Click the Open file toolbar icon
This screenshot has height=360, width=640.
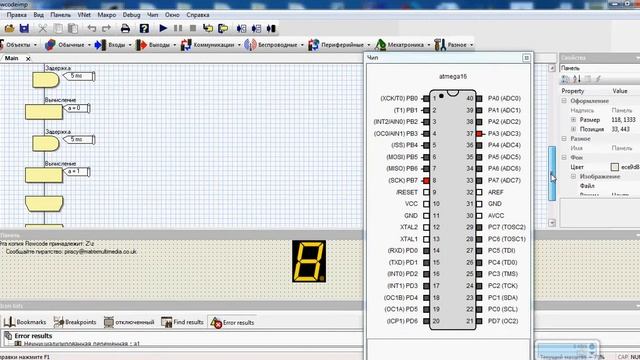pyautogui.click(x=9, y=28)
